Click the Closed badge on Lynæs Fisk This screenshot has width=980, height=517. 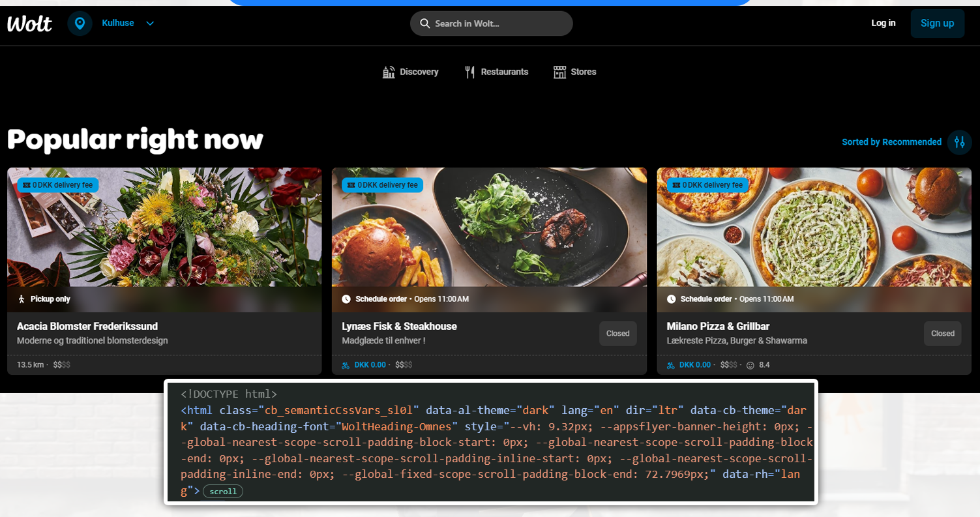617,333
